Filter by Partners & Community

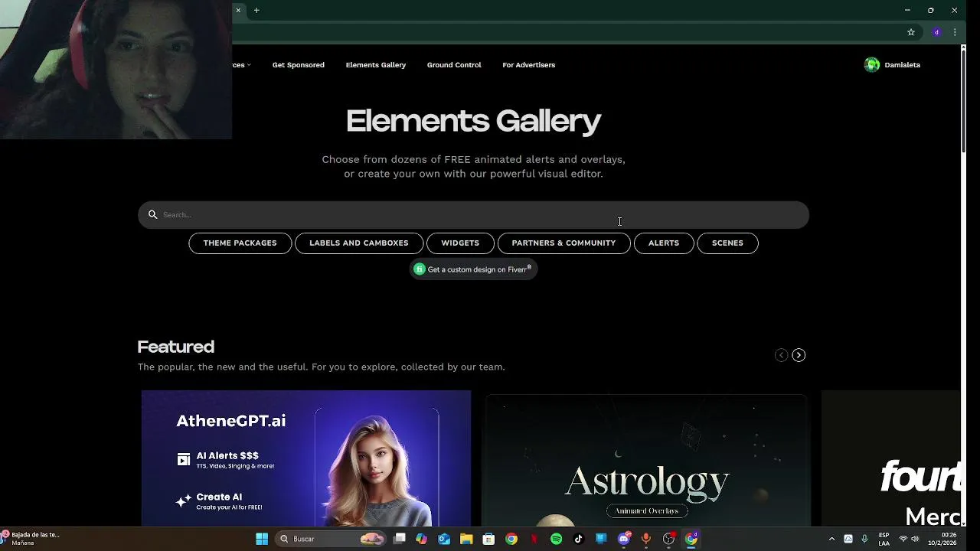click(x=563, y=243)
